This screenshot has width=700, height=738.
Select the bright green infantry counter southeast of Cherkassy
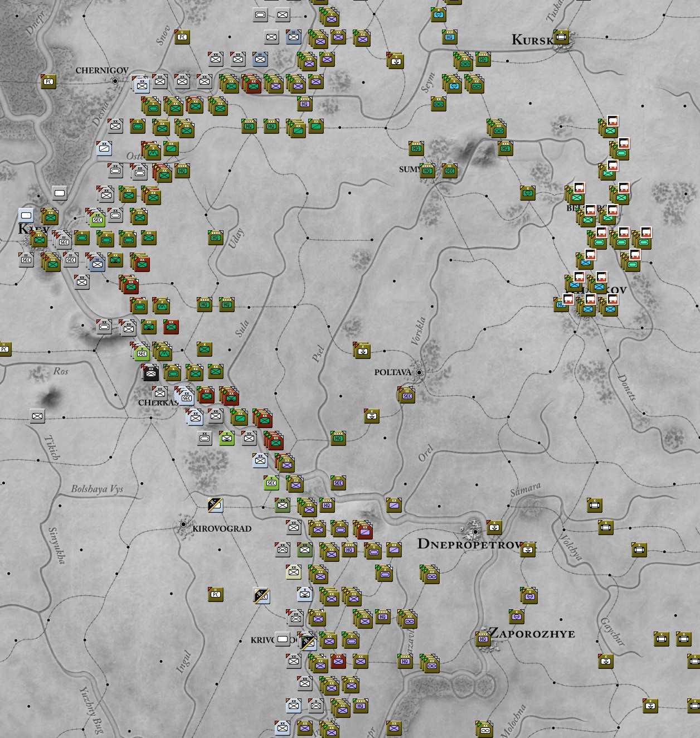(227, 438)
